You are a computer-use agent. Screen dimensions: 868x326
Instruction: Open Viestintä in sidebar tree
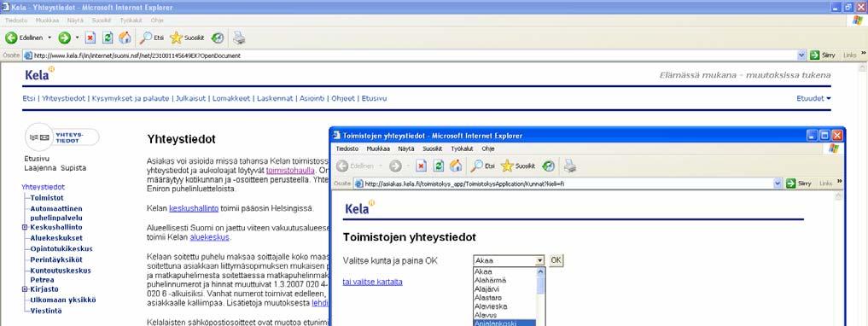46,311
